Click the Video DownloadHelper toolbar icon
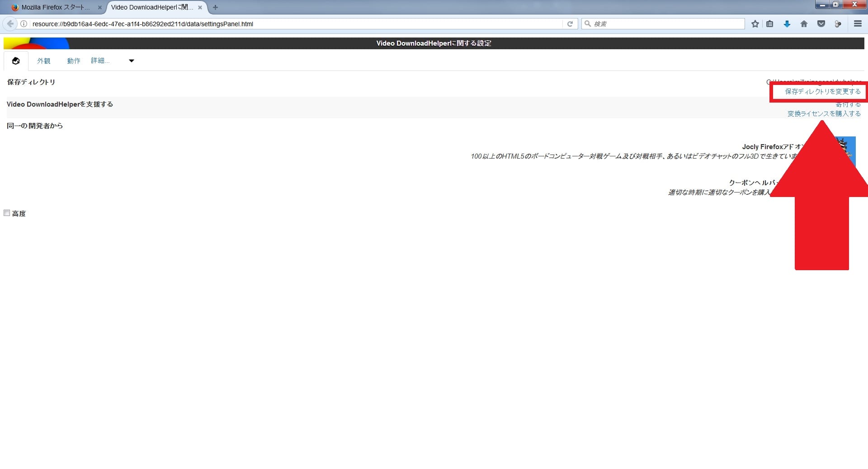 pos(838,24)
